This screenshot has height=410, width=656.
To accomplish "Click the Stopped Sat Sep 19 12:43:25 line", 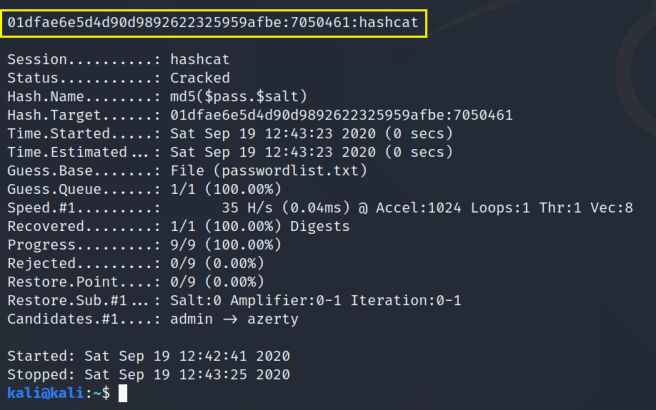I will pyautogui.click(x=148, y=375).
